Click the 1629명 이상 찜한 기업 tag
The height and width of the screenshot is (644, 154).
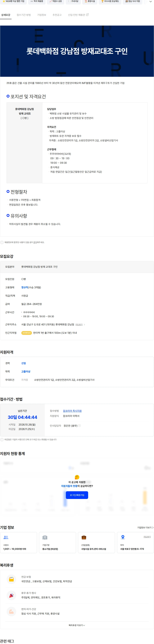(13, 1)
